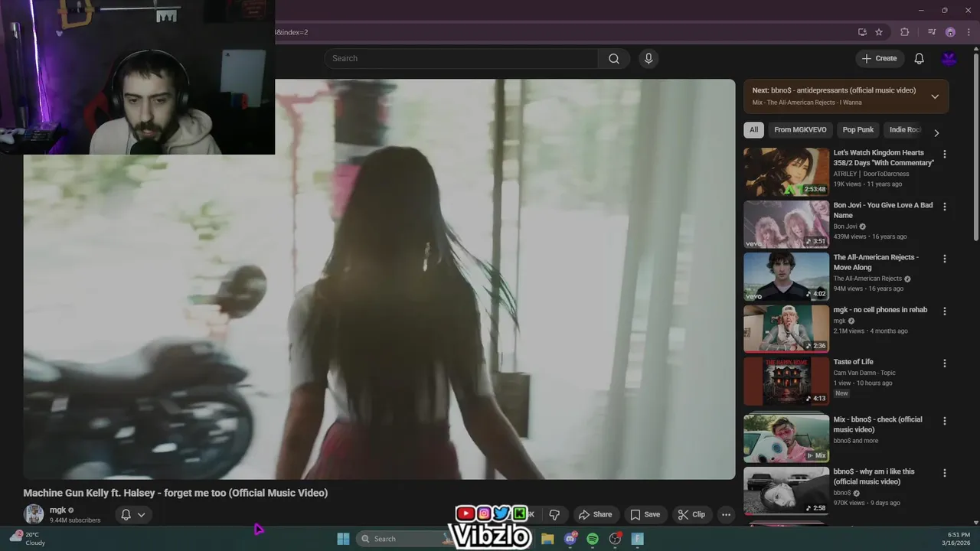
Task: Click '9.44M subscribers' text
Action: coord(75,520)
